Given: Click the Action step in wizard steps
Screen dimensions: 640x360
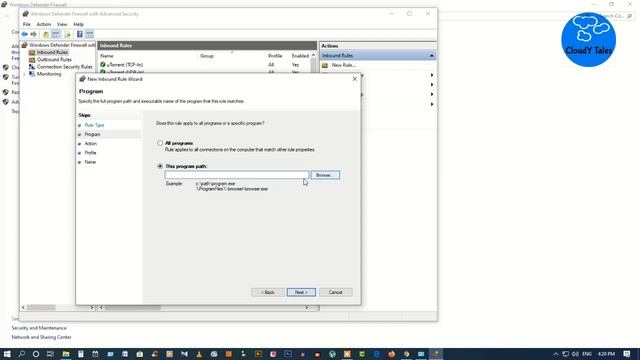Looking at the screenshot, I should pos(91,144).
